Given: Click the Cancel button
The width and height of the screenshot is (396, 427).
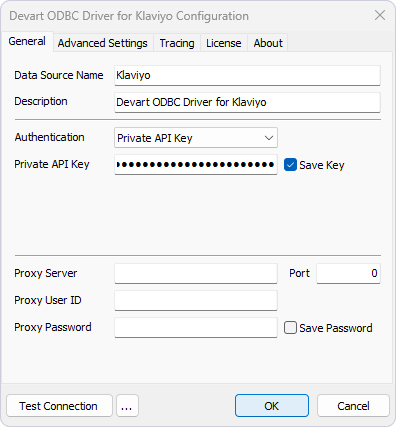Looking at the screenshot, I should [x=353, y=406].
